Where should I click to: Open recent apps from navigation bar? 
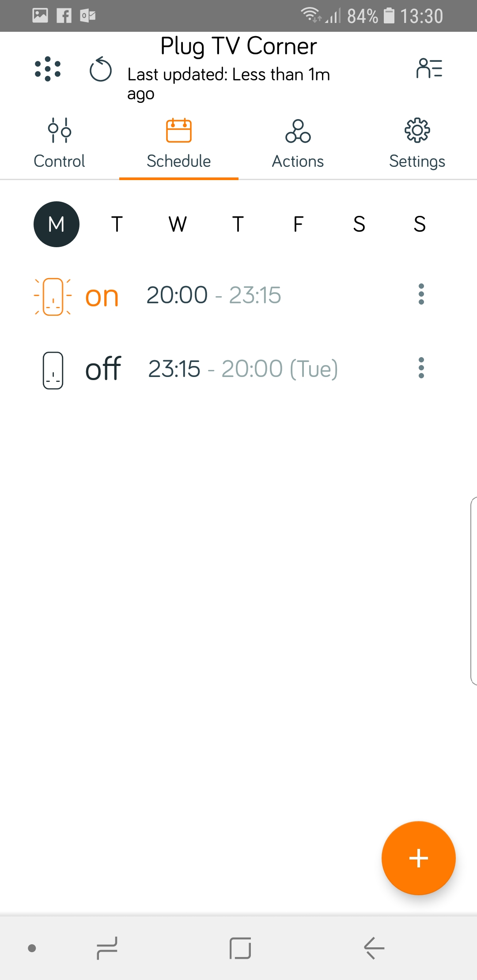(x=107, y=948)
